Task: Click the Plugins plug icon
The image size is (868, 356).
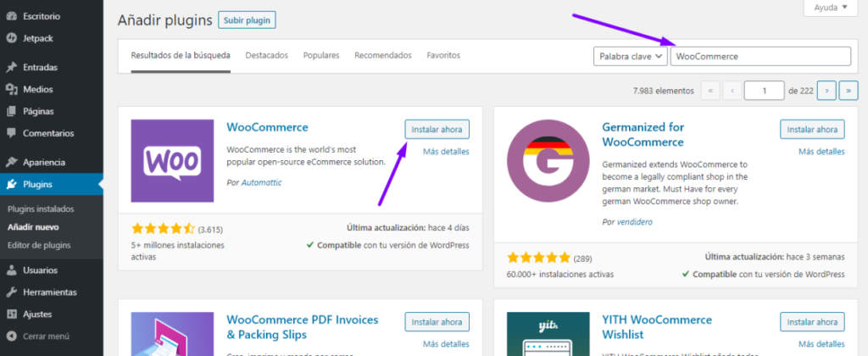Action: click(x=10, y=185)
